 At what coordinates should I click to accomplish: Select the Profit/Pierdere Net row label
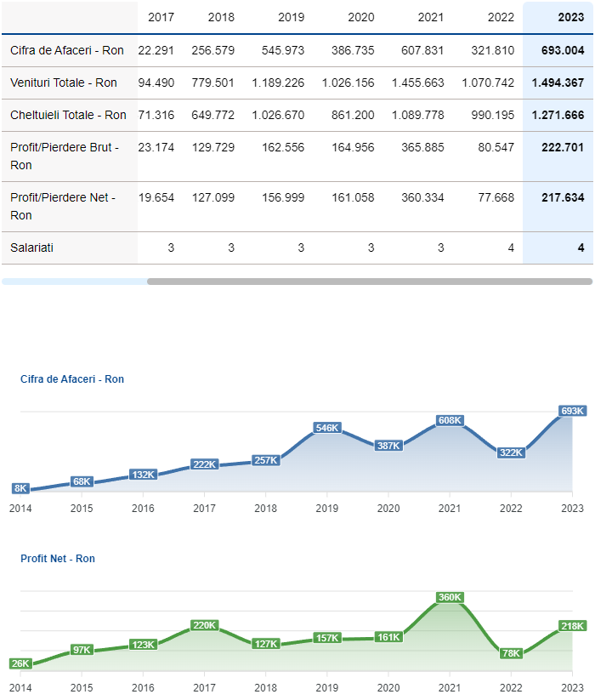click(63, 206)
